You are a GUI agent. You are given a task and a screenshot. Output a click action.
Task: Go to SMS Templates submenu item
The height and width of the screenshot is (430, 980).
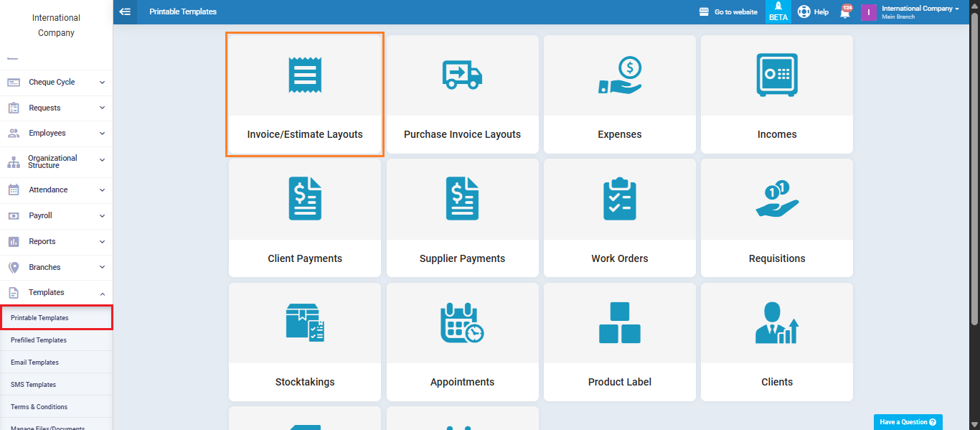33,385
